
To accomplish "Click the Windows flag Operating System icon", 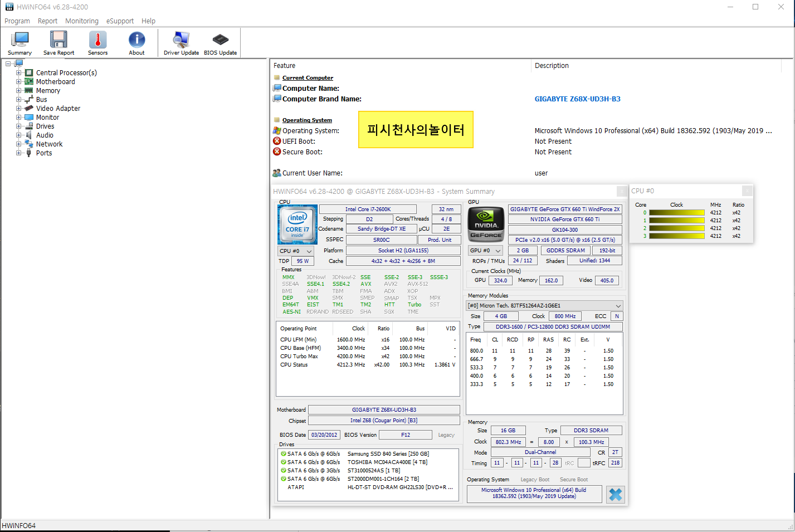I will click(x=277, y=131).
